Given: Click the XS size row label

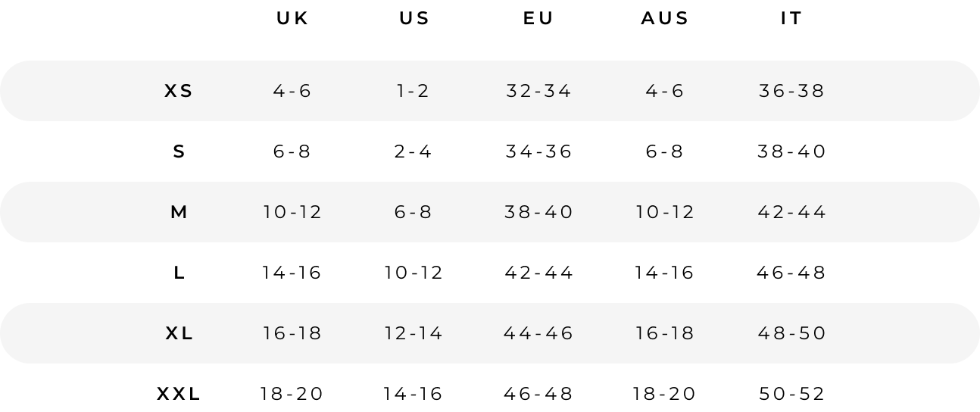Looking at the screenshot, I should [179, 91].
